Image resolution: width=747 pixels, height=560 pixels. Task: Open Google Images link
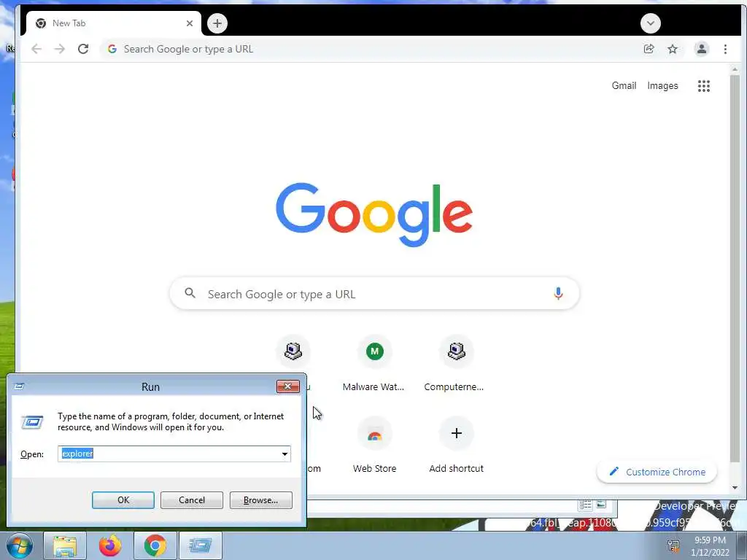point(662,86)
